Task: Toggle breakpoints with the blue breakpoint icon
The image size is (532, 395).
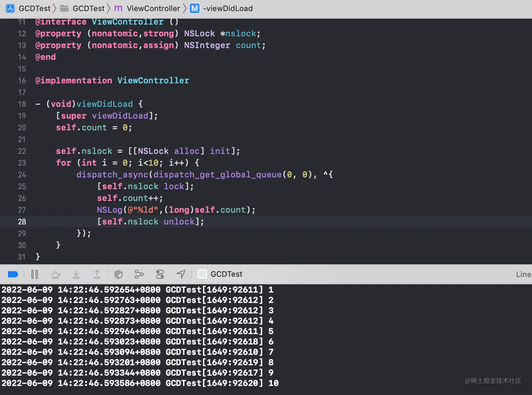Action: click(x=13, y=274)
